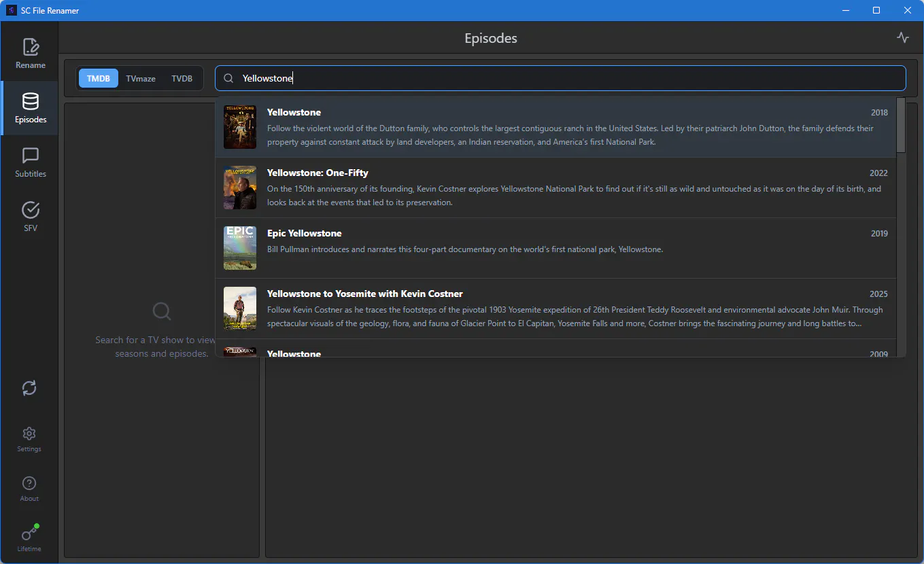Select the Yellowstone 2018 result

(555, 127)
